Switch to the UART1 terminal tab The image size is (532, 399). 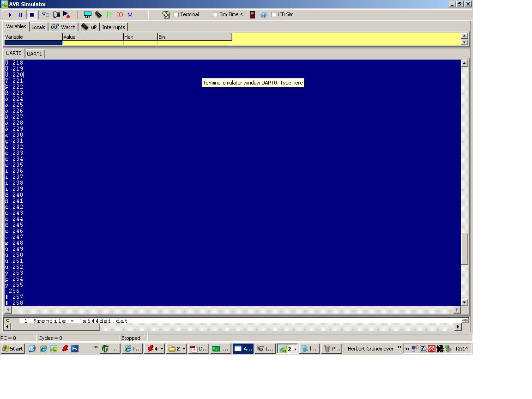click(x=35, y=54)
